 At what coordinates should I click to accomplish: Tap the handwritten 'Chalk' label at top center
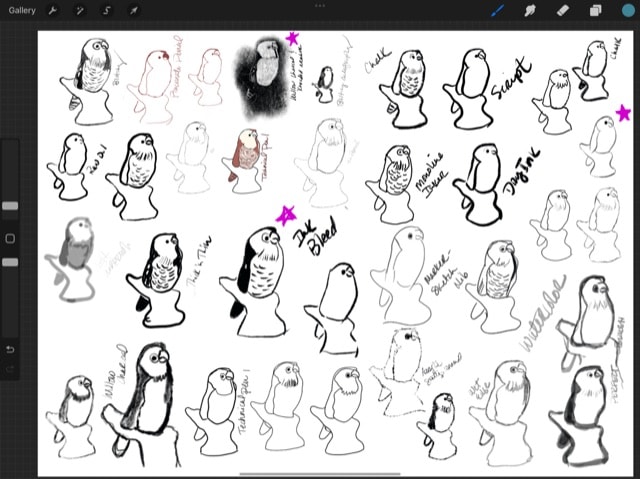(377, 62)
